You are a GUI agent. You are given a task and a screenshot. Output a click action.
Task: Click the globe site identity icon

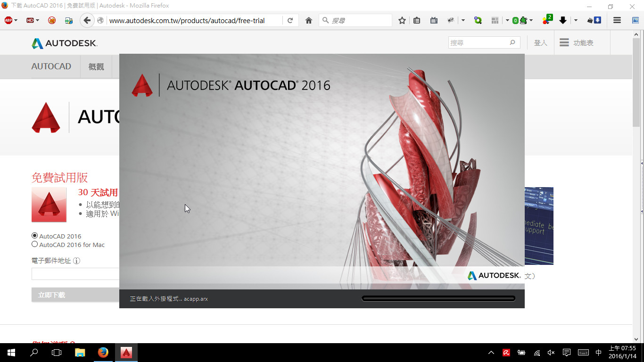tap(100, 20)
